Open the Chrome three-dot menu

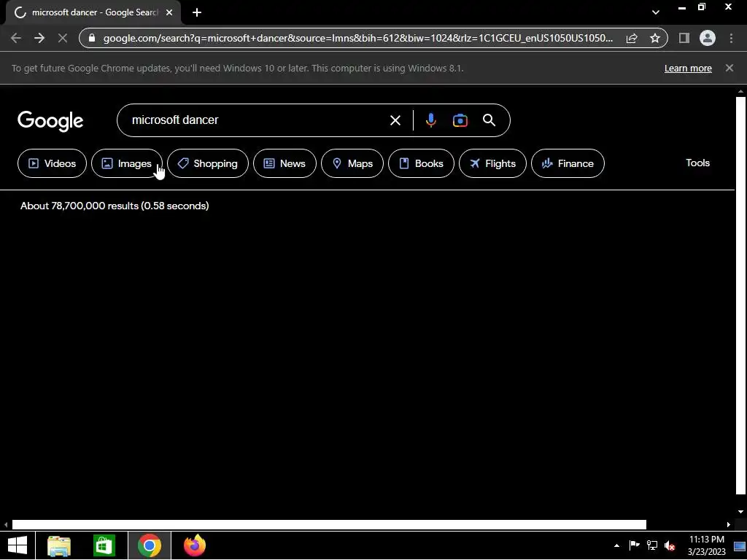pyautogui.click(x=731, y=38)
